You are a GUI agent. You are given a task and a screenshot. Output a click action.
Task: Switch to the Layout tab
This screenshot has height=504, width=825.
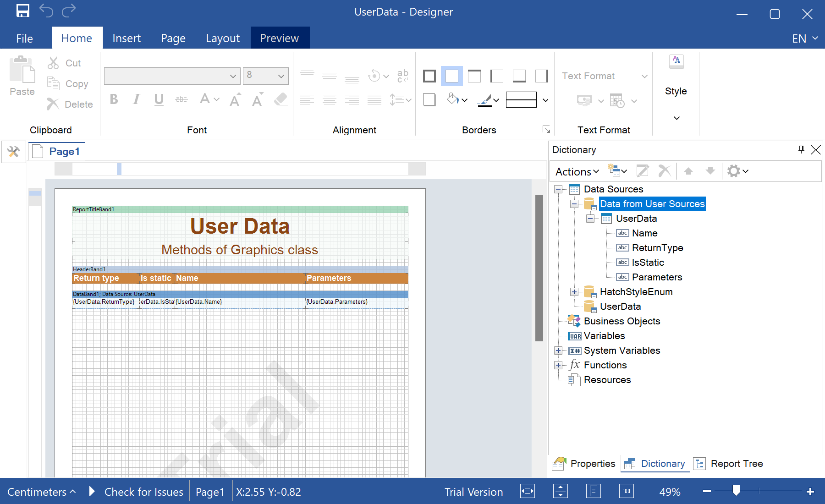[x=223, y=38]
